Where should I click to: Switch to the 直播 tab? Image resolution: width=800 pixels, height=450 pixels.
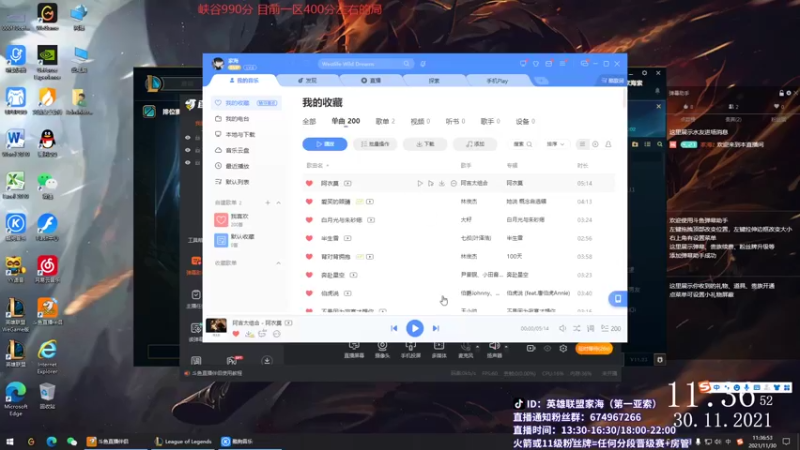(x=371, y=81)
